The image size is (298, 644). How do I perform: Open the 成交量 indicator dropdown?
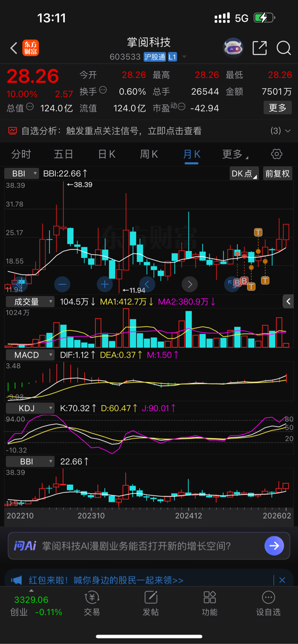(x=30, y=301)
